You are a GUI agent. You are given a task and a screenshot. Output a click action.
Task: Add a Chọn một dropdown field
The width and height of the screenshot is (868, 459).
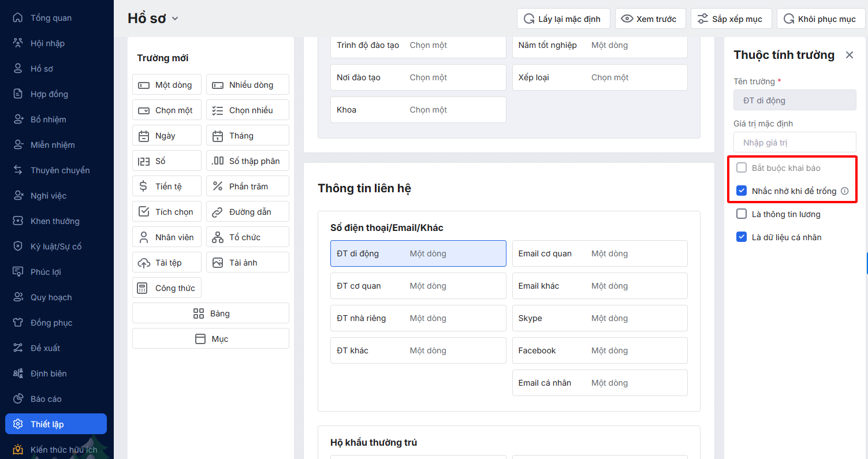click(167, 110)
